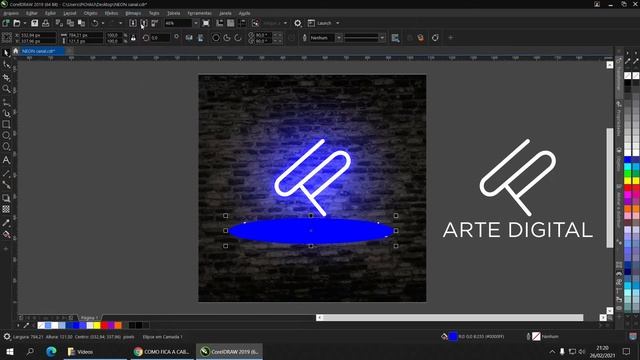Select the Crop tool
This screenshot has width=640, height=360.
click(6, 77)
